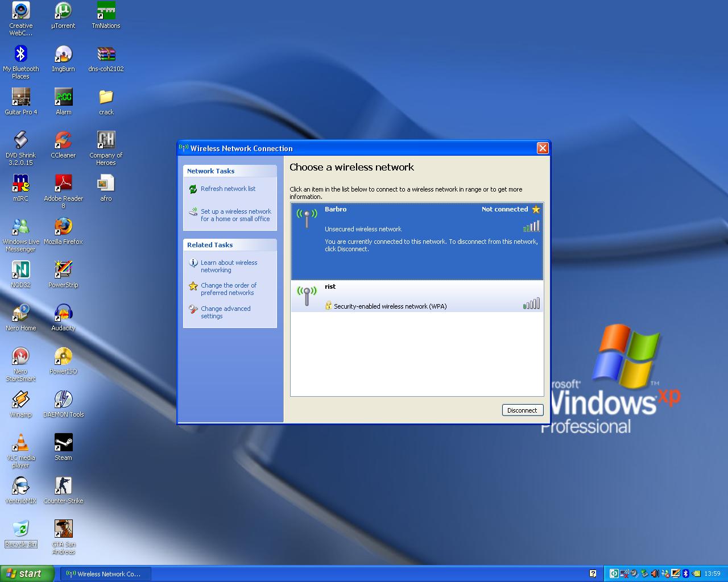
Task: Close the Wireless Network Connection window
Action: click(x=543, y=148)
